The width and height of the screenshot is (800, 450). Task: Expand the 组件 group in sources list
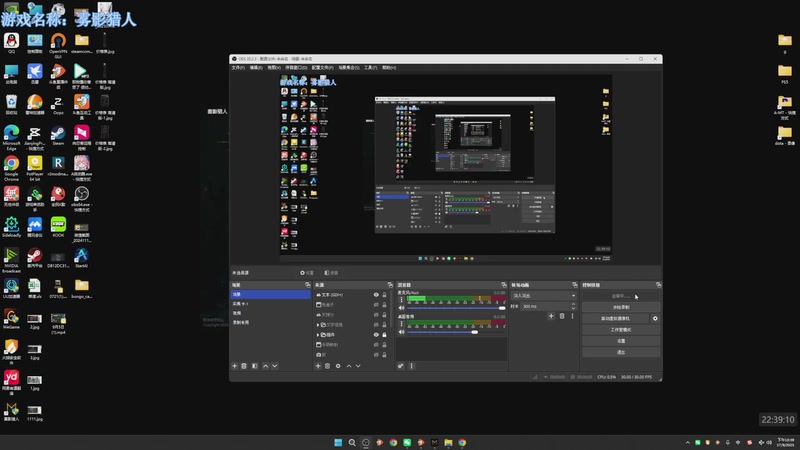tap(318, 335)
